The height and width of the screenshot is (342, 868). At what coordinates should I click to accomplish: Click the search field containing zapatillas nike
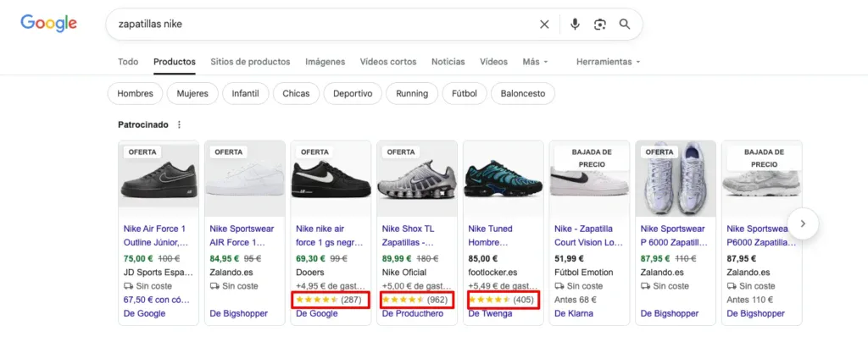click(322, 25)
